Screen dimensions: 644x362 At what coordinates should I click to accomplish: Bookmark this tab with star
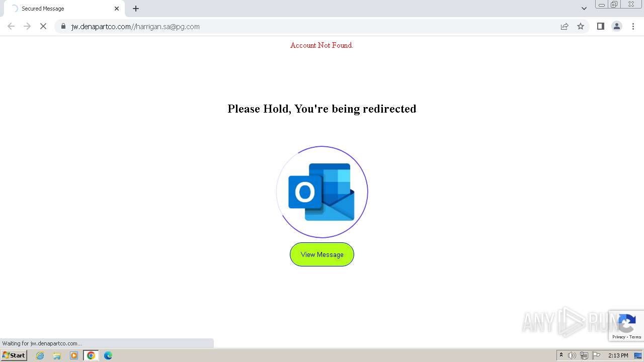click(x=581, y=26)
